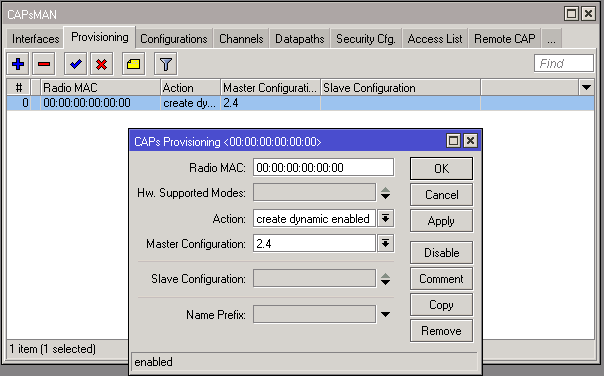
Task: Apply the provisioning changes
Action: click(x=441, y=221)
